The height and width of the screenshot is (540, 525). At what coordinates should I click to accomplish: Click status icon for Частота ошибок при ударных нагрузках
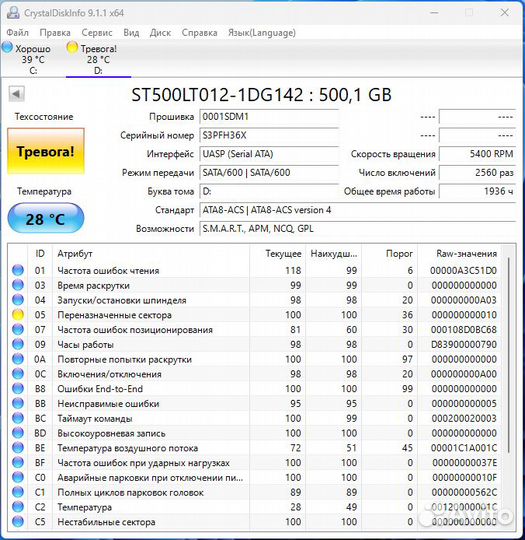[x=18, y=463]
